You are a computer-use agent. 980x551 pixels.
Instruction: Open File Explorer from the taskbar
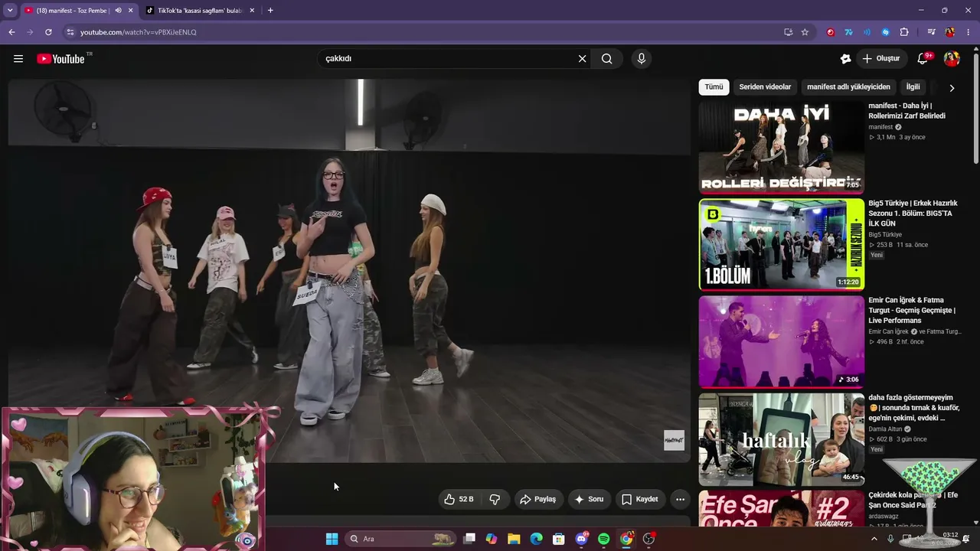(514, 539)
